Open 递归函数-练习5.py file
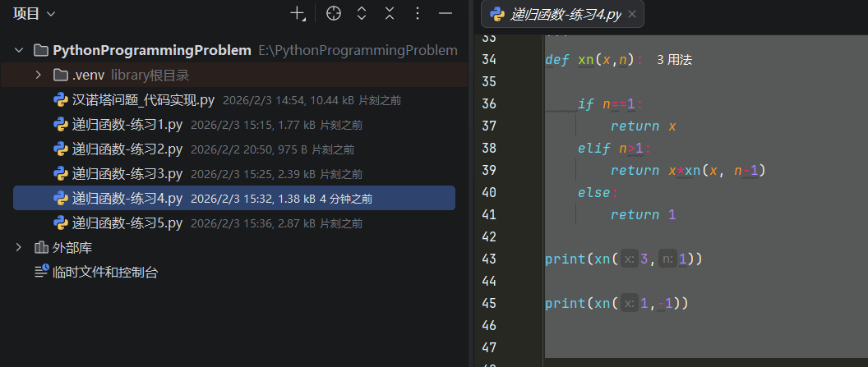Image resolution: width=868 pixels, height=367 pixels. (x=127, y=223)
